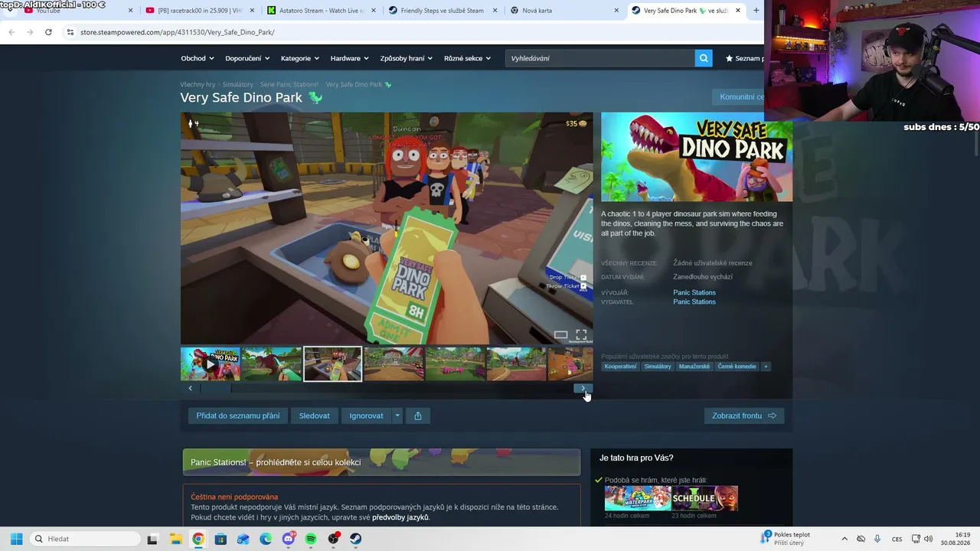Open the Panic Stations developer link
980x551 pixels.
pos(694,292)
